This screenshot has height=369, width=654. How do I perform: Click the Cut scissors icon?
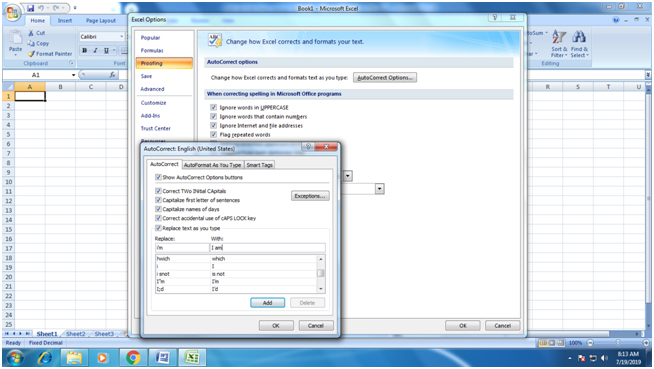pyautogui.click(x=31, y=33)
